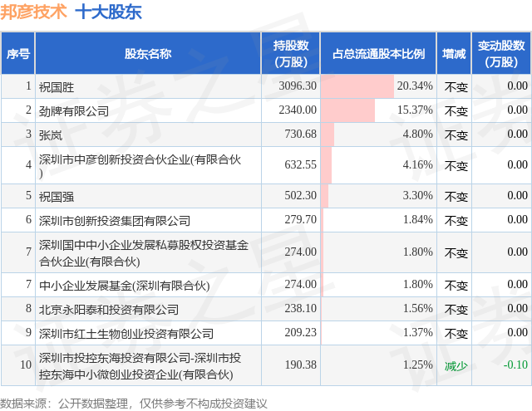This screenshot has width=532, height=411.
Task: Click the 4.16% ratio value
Action: 417,164
